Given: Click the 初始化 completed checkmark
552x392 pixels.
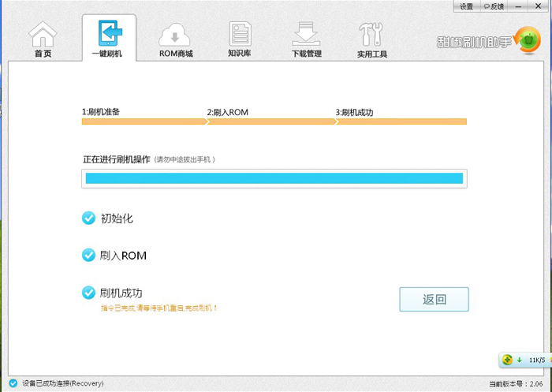Looking at the screenshot, I should tap(88, 218).
